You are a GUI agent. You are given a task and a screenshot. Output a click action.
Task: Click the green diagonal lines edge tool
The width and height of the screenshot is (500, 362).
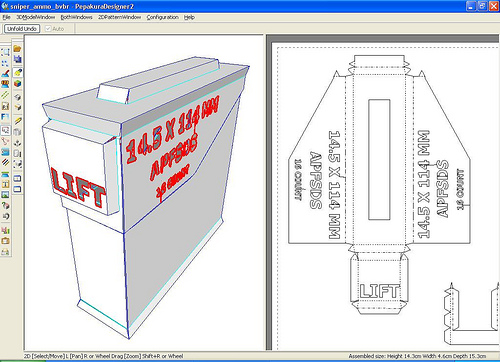tap(5, 95)
